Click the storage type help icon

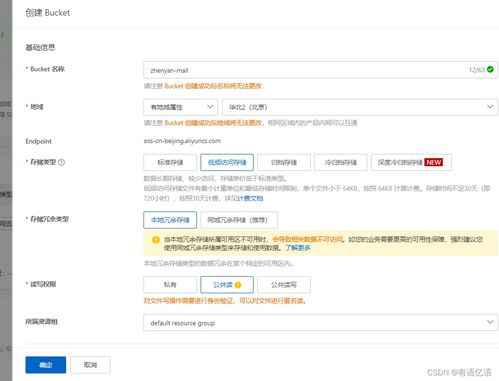[61, 162]
